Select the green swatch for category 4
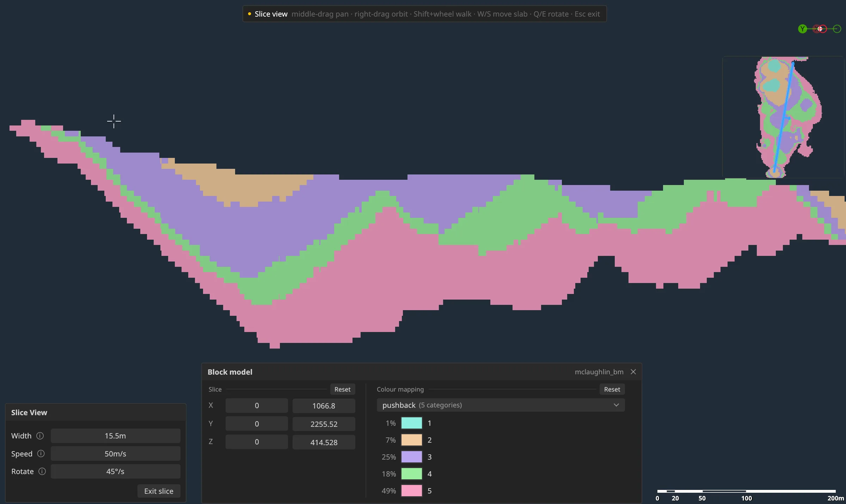The height and width of the screenshot is (504, 846). [411, 474]
